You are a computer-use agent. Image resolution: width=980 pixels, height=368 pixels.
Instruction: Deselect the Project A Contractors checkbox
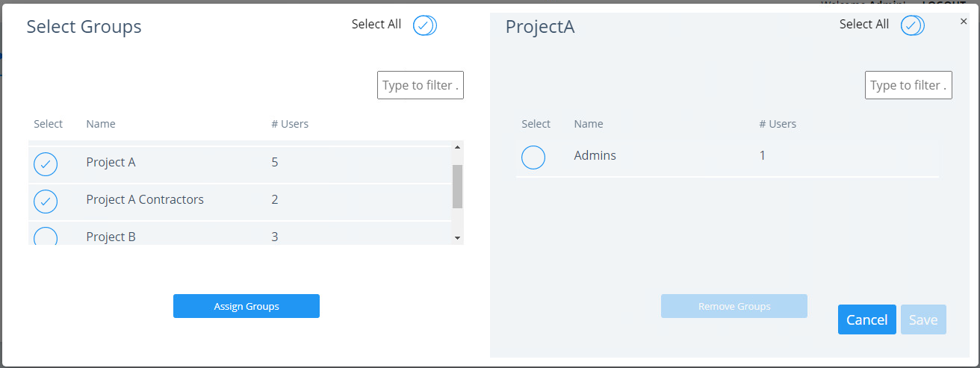46,202
